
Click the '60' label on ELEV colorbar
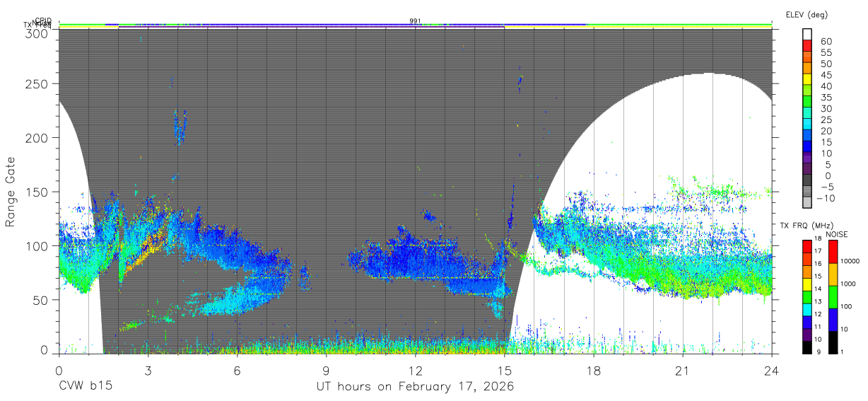[826, 42]
